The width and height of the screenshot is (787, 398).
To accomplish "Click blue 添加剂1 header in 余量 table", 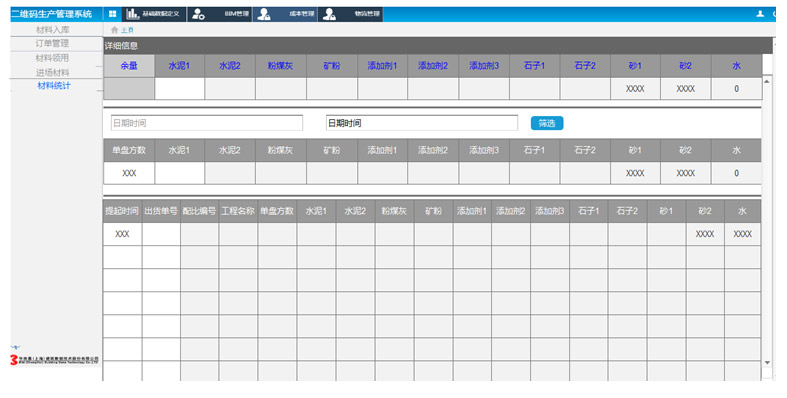I will click(382, 66).
